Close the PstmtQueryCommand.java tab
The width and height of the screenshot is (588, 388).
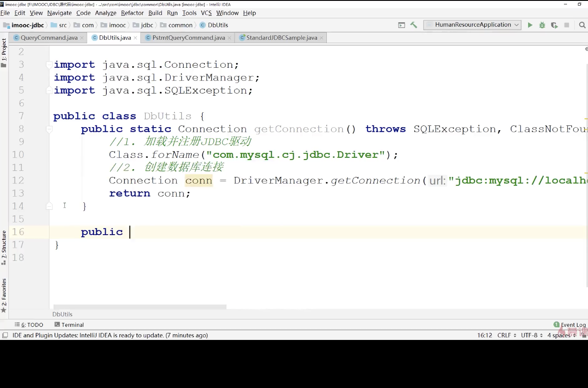(229, 38)
